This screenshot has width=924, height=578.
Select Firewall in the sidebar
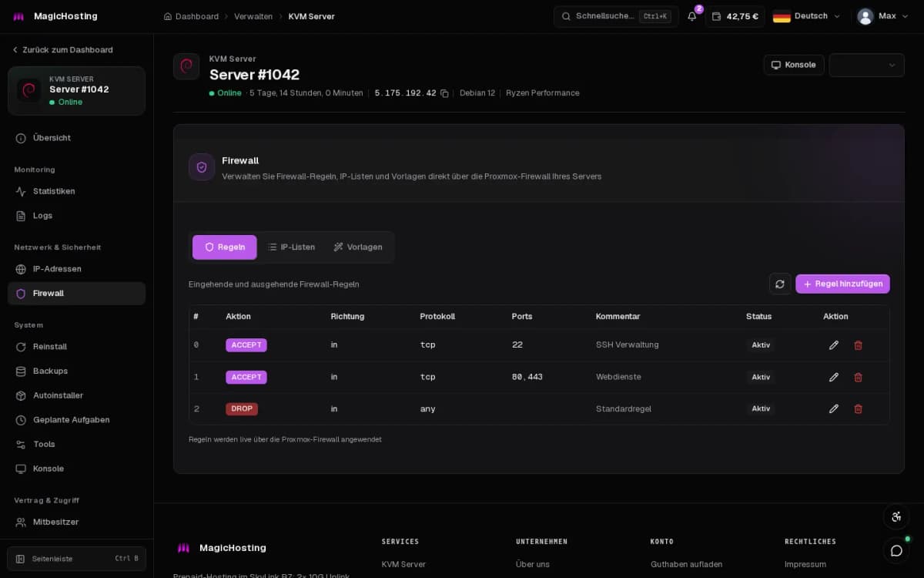pyautogui.click(x=76, y=294)
